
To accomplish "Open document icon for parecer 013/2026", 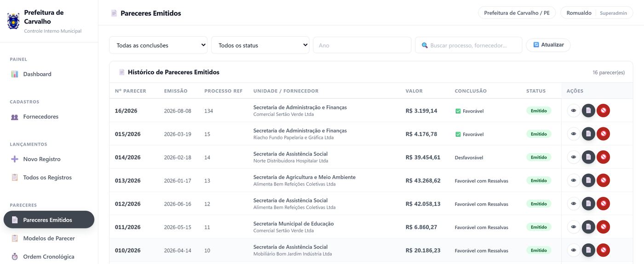I will pyautogui.click(x=588, y=180).
